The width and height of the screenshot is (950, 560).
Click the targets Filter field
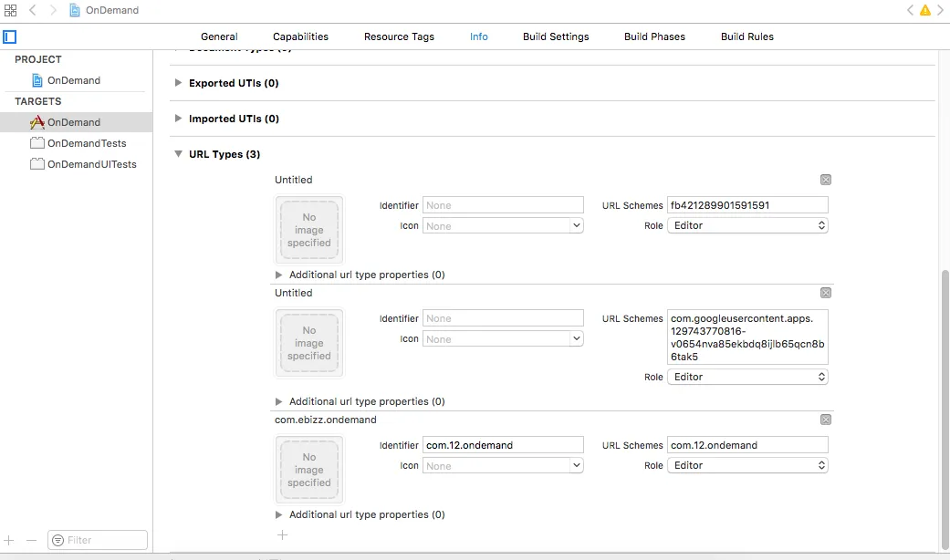[x=98, y=540]
